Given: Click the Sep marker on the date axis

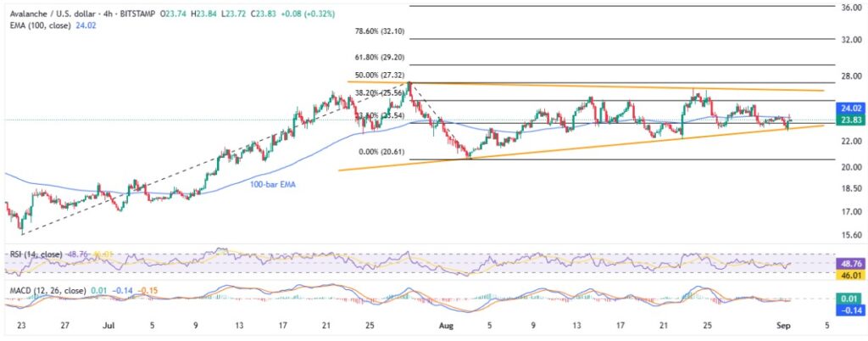Looking at the screenshot, I should pyautogui.click(x=787, y=324).
